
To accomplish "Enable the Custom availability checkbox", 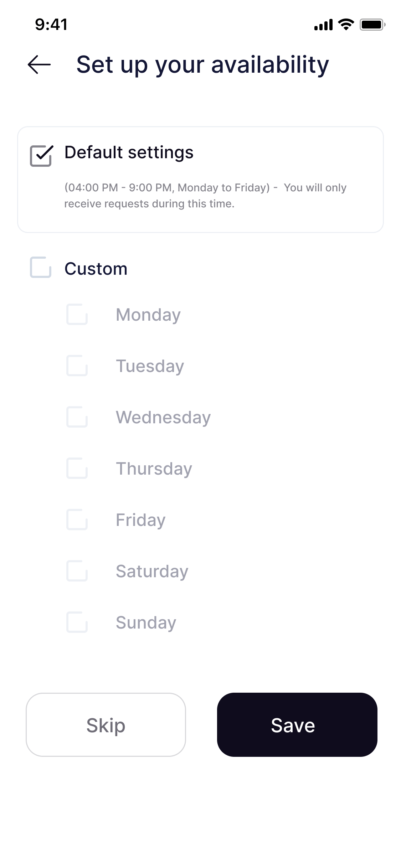I will click(x=41, y=267).
